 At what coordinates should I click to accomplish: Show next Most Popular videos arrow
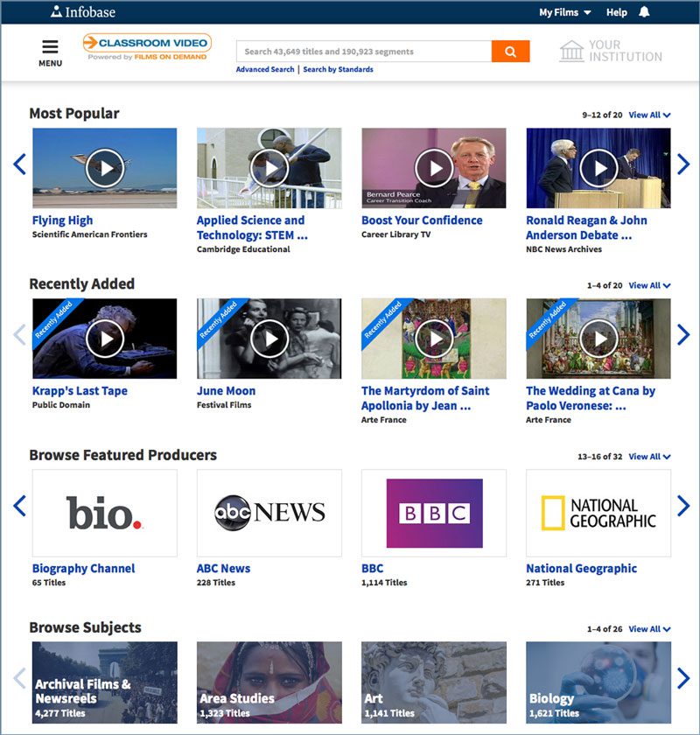pos(683,164)
